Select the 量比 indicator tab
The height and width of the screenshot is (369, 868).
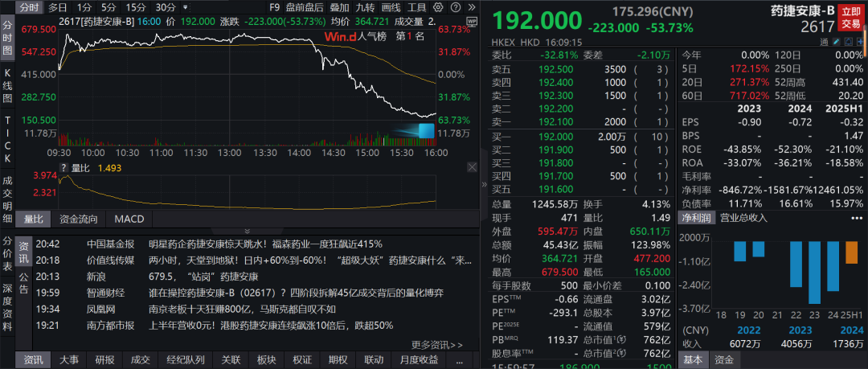pyautogui.click(x=35, y=219)
